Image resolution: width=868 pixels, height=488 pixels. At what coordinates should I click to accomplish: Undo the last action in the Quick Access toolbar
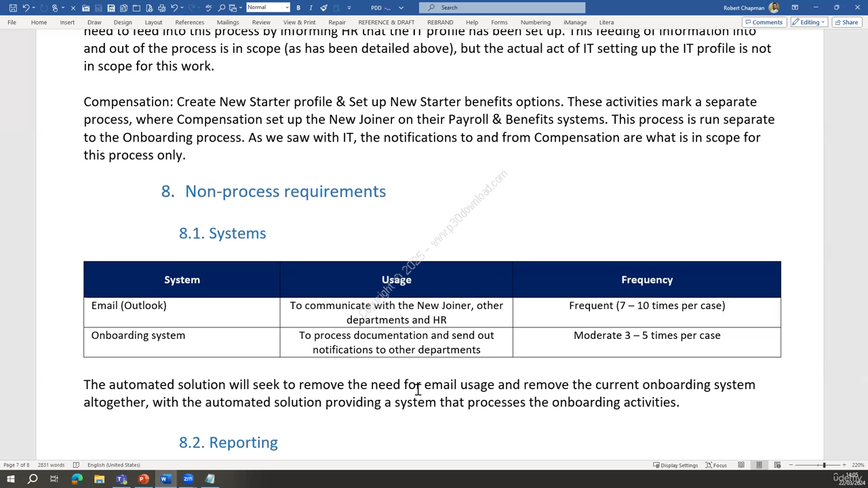pos(26,7)
